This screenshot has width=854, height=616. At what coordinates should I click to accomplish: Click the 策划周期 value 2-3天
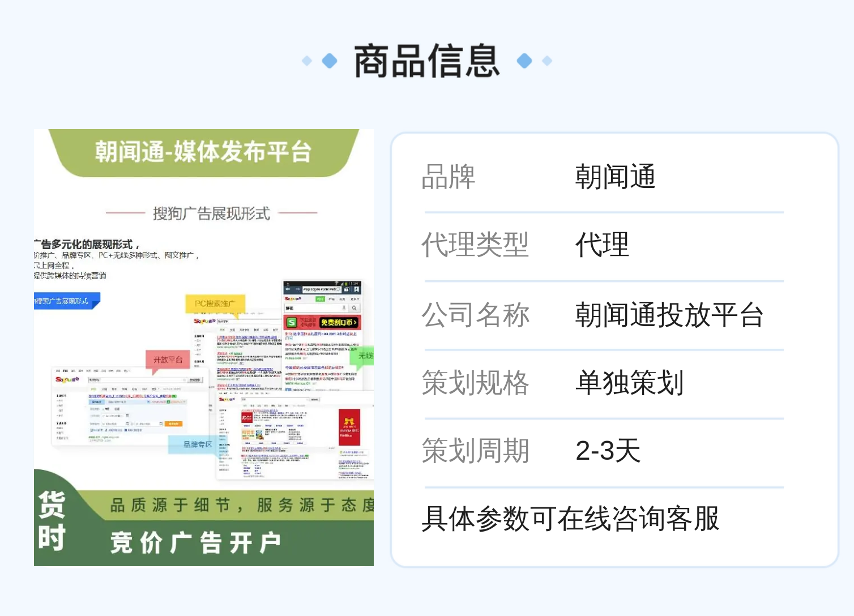608,451
